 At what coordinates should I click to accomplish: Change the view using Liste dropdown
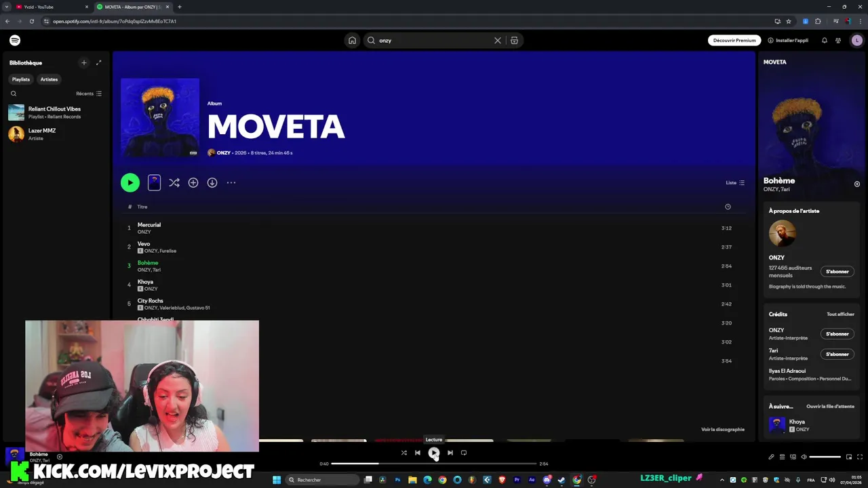(x=735, y=182)
